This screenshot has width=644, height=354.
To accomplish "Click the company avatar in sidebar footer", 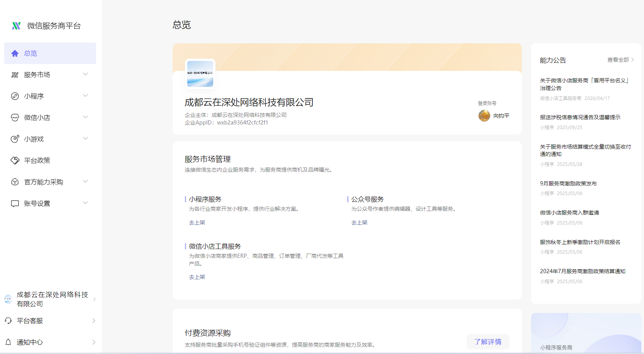I will coord(8,299).
